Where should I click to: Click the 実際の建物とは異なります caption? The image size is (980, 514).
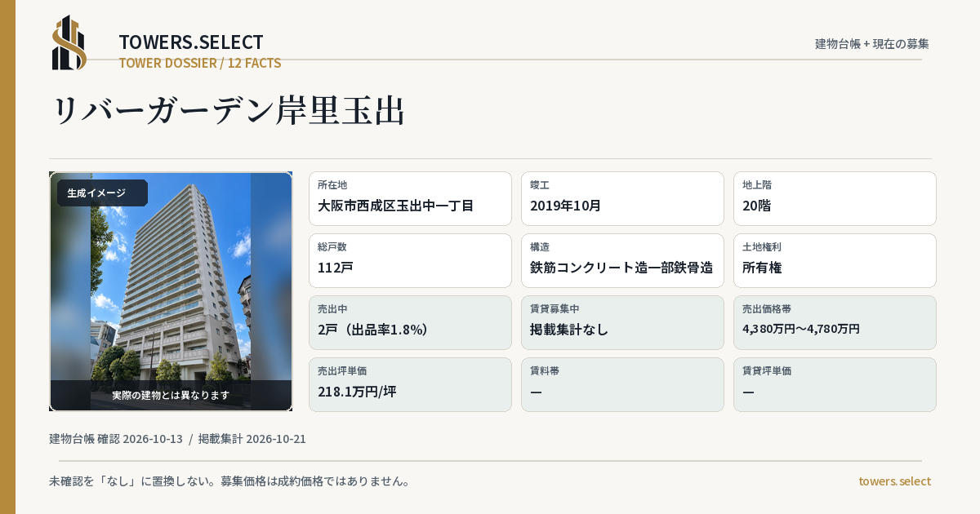[x=171, y=395]
